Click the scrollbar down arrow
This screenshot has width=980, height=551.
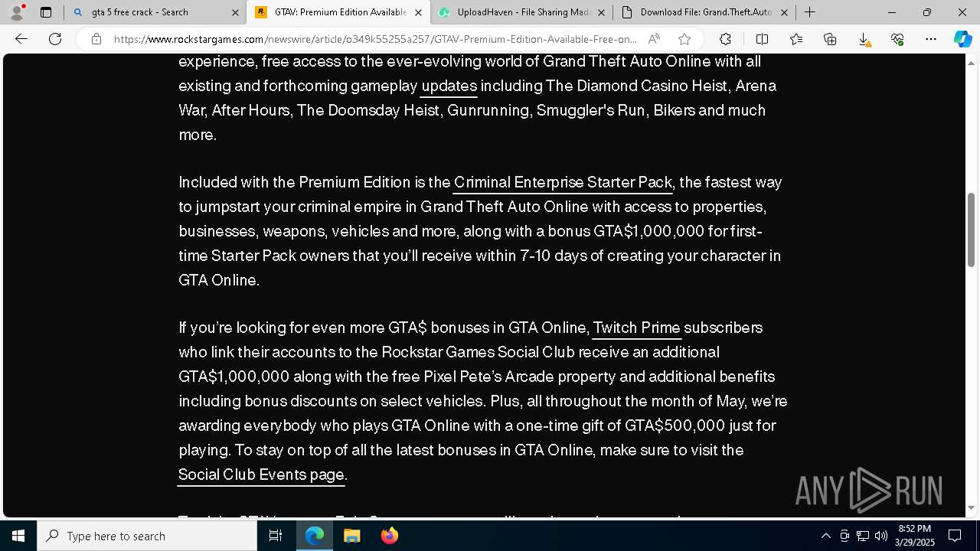coord(972,507)
